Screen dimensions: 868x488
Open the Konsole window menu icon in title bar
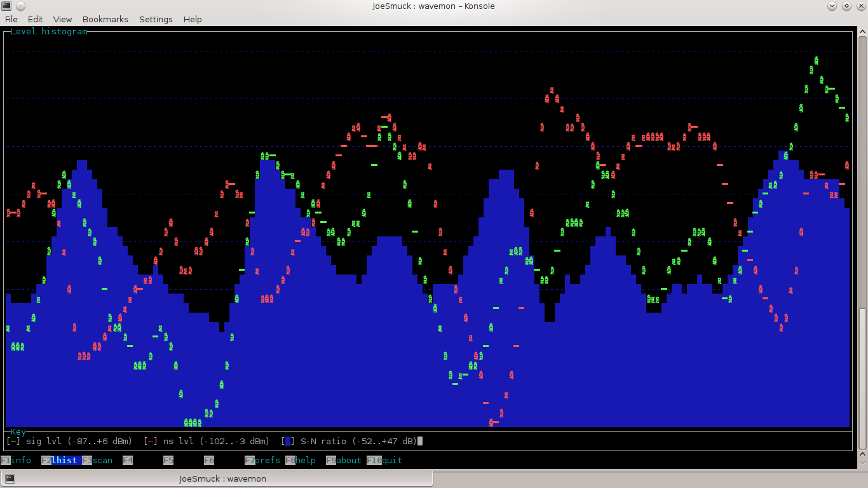tap(6, 6)
